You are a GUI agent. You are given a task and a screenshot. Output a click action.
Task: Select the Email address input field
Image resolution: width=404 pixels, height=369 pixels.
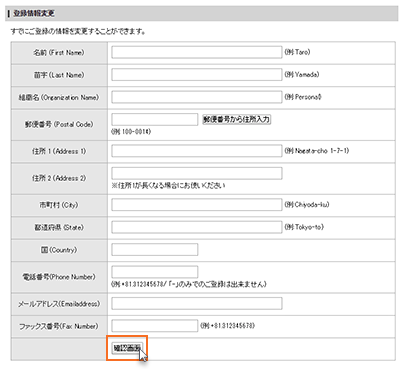[x=197, y=303]
